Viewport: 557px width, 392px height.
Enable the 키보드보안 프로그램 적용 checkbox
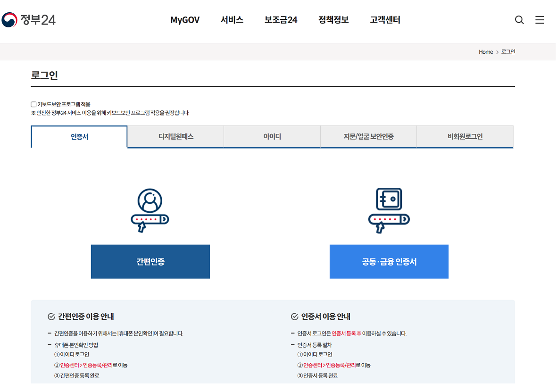click(33, 104)
